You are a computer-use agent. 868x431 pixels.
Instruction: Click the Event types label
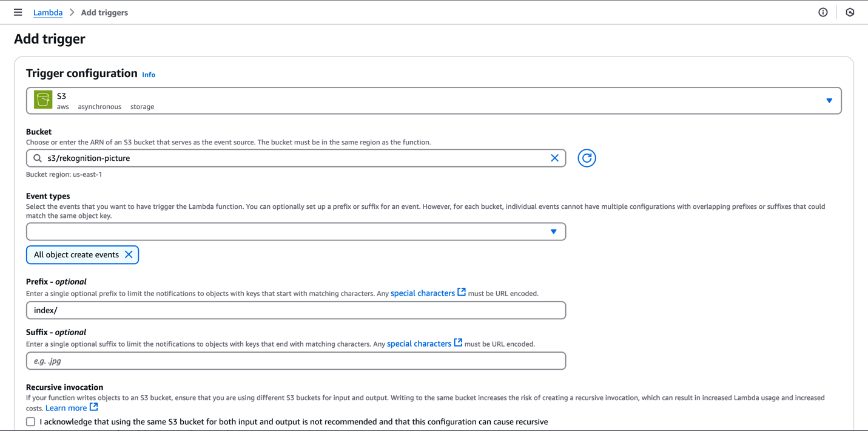48,196
